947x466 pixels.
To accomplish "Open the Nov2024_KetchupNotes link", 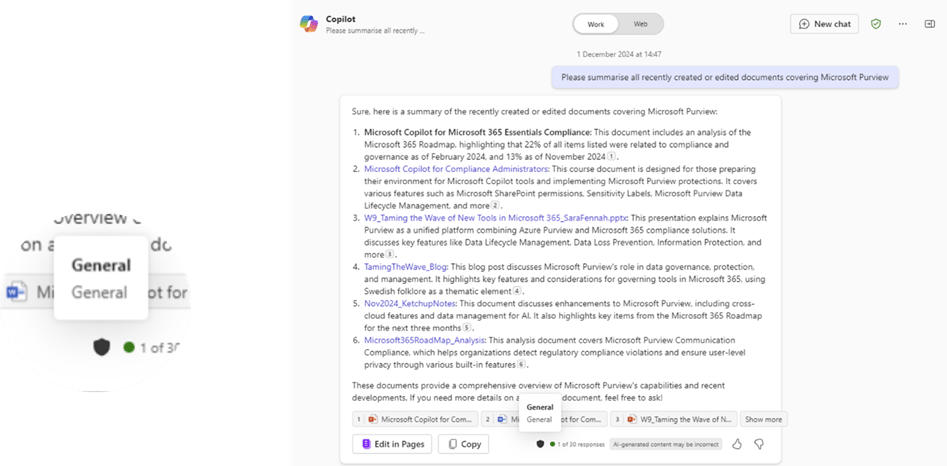I will pyautogui.click(x=410, y=304).
